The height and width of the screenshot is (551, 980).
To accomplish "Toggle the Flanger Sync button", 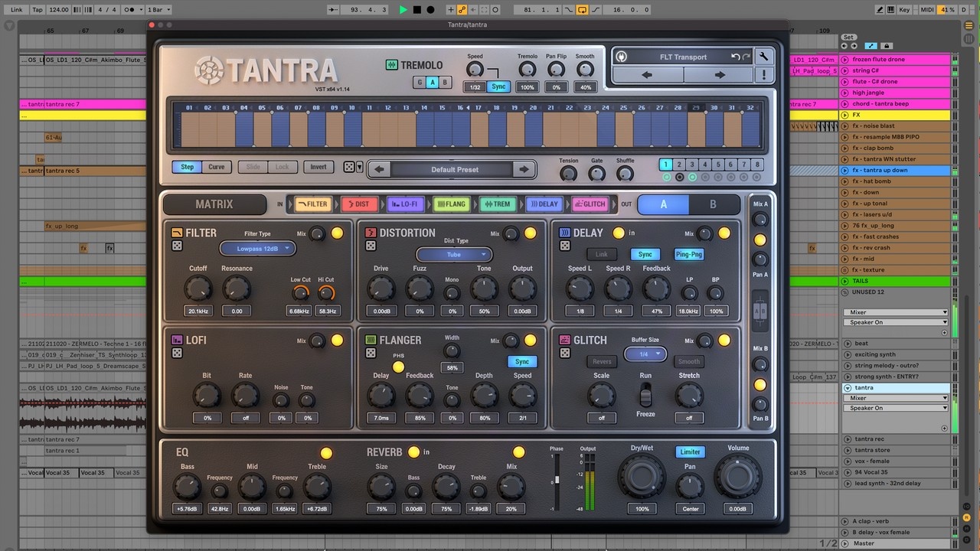I will point(522,361).
